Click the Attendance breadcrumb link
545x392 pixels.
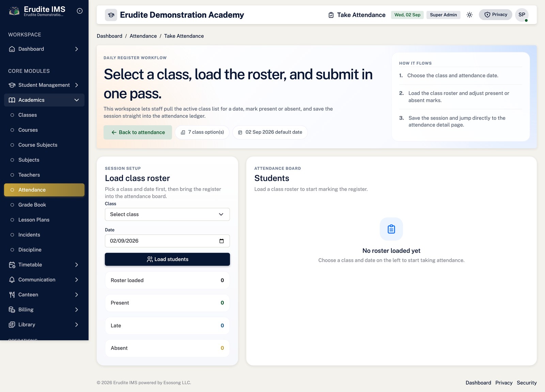tap(143, 36)
